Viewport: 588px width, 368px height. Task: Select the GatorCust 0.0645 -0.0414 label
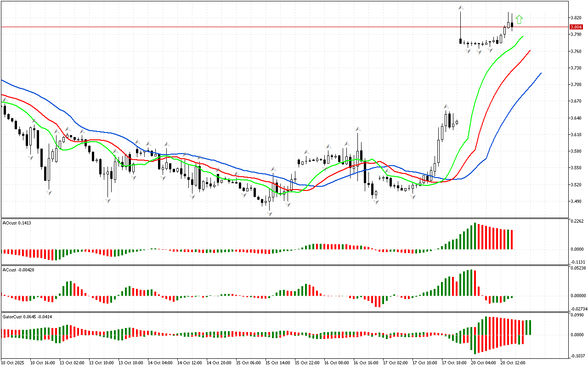coord(28,317)
